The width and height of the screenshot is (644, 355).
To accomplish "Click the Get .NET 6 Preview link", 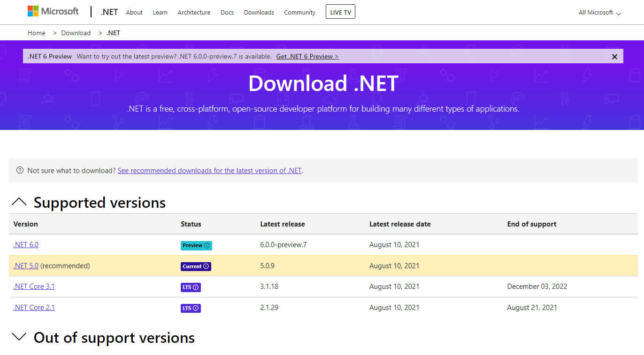I will [x=307, y=56].
